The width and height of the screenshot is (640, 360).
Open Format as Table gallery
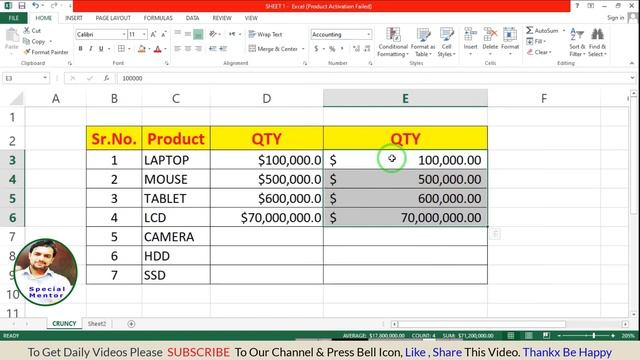point(423,42)
